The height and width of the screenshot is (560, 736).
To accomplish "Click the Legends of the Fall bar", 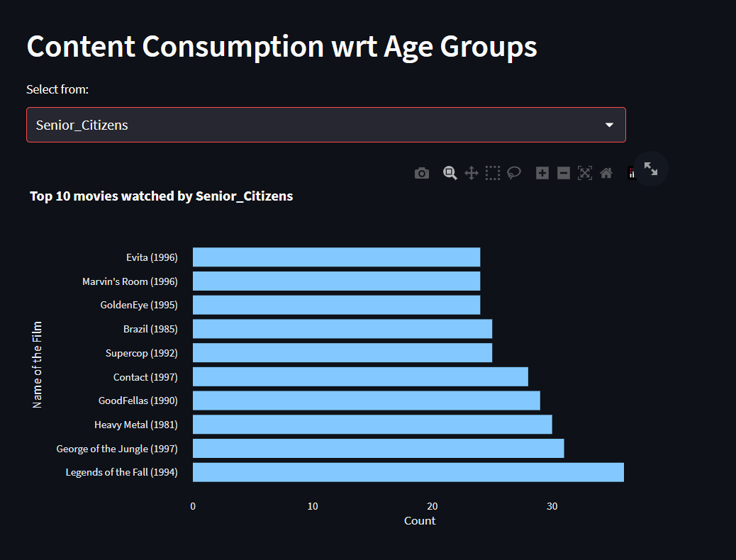I will coord(408,472).
